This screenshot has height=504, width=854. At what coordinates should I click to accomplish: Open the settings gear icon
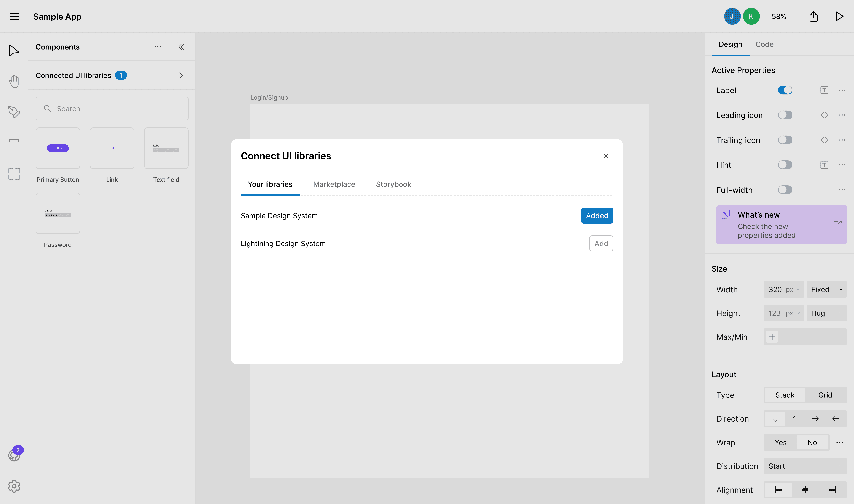pyautogui.click(x=14, y=486)
